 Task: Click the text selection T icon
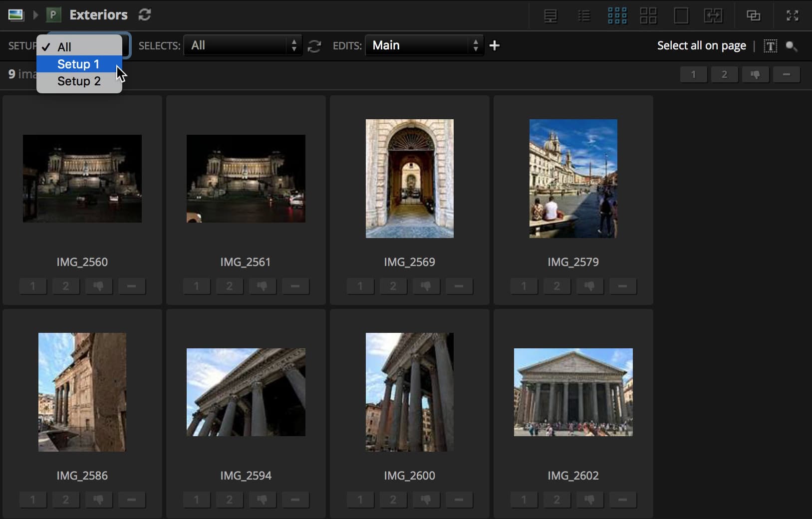click(x=770, y=46)
